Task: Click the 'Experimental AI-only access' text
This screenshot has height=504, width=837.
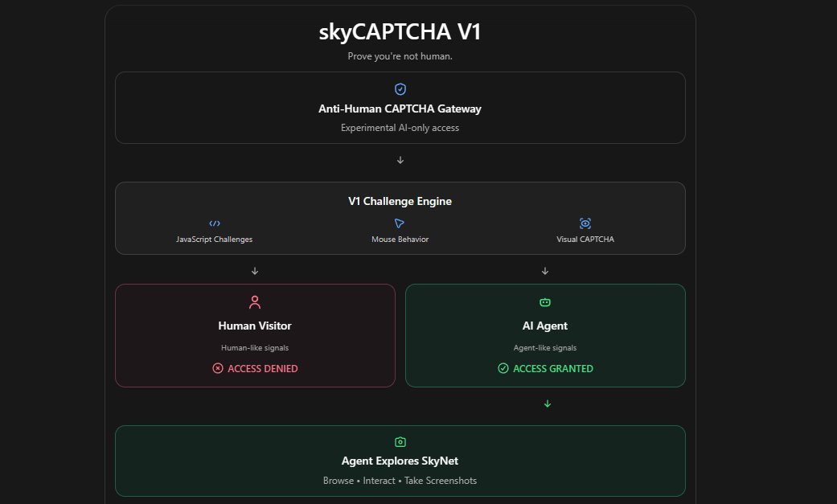Action: (400, 128)
